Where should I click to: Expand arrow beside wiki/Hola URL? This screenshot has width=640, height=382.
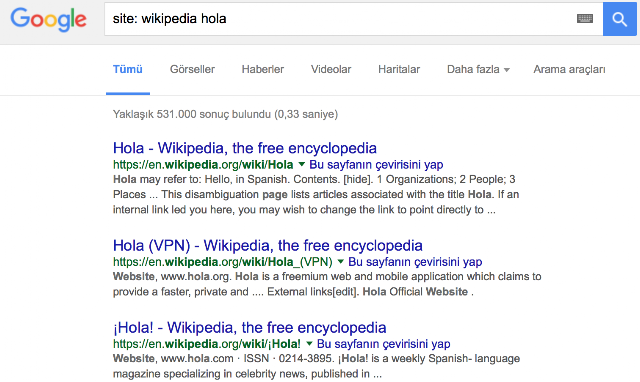click(x=302, y=164)
